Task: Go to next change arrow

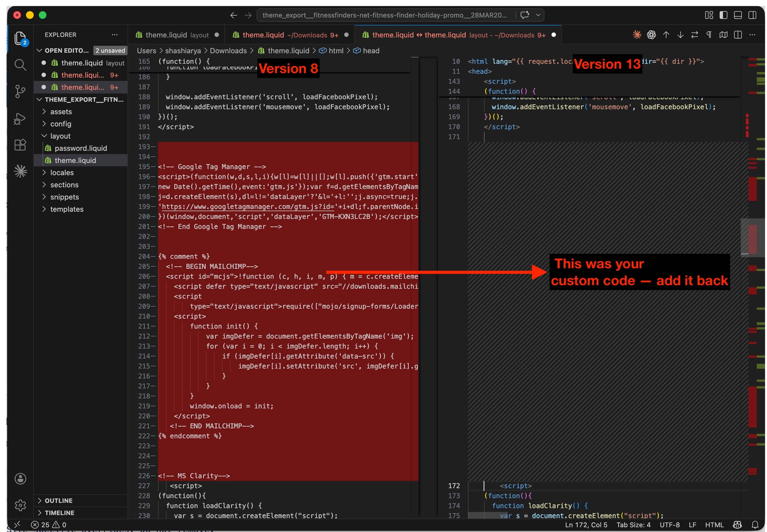Action: [x=680, y=35]
